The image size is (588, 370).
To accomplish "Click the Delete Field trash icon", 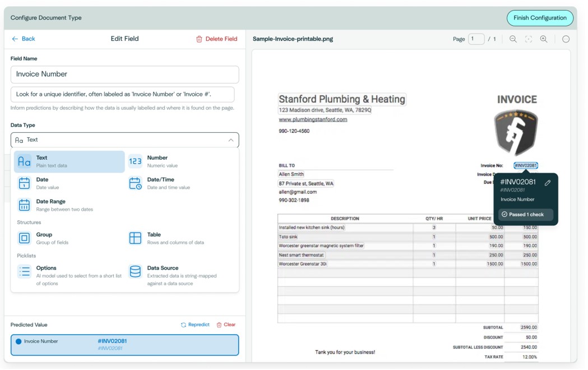I will coord(200,39).
